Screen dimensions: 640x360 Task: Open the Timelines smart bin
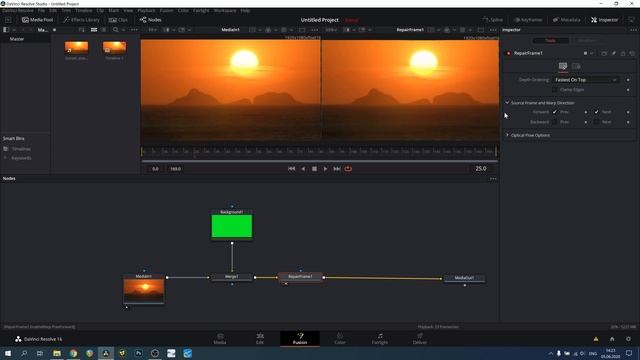click(x=21, y=149)
